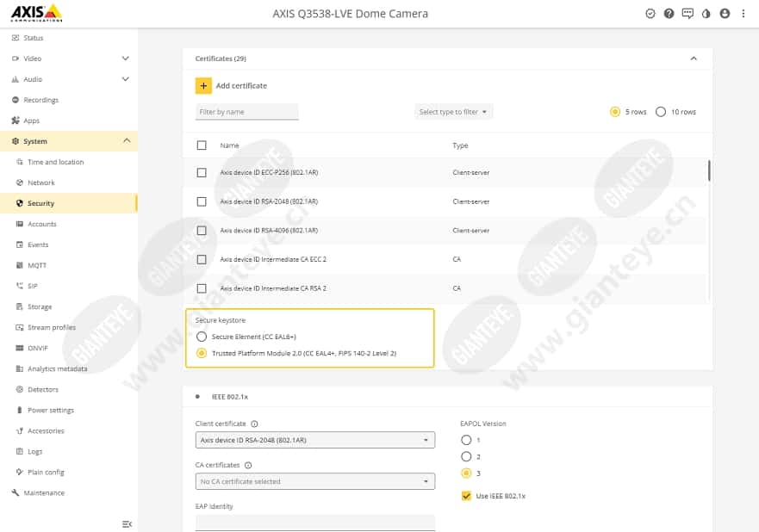Viewport: 759px width, 532px height.
Task: Click the yellow plus Add certificate icon
Action: [x=203, y=85]
